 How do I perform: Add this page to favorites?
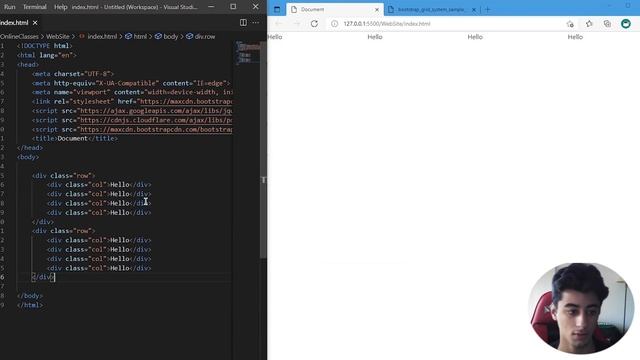click(570, 24)
